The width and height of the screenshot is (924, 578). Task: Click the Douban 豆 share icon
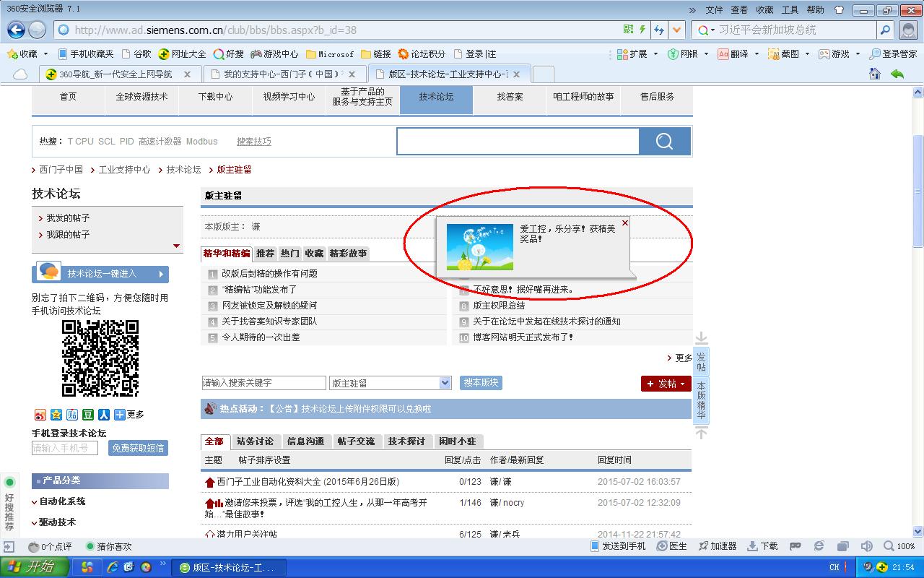[88, 415]
